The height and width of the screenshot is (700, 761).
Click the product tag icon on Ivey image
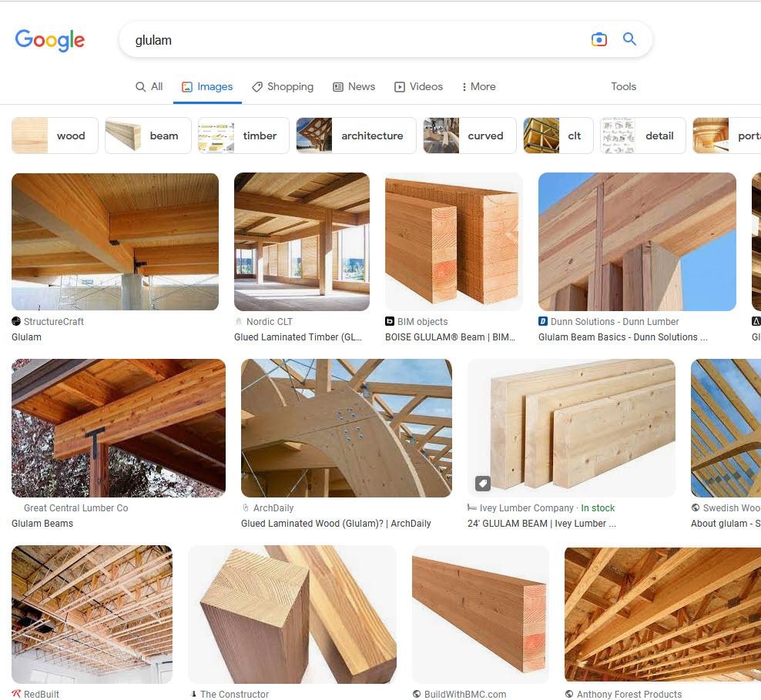coord(482,484)
